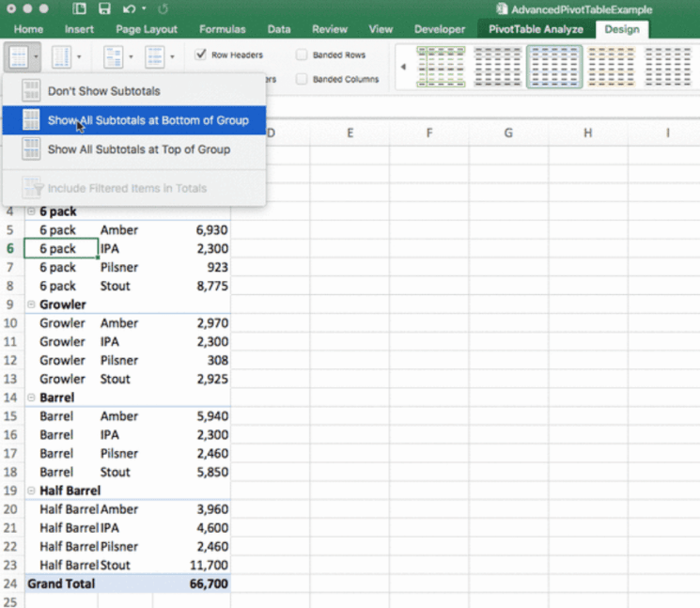Click the Redo icon in title bar
700x608 pixels.
click(163, 9)
